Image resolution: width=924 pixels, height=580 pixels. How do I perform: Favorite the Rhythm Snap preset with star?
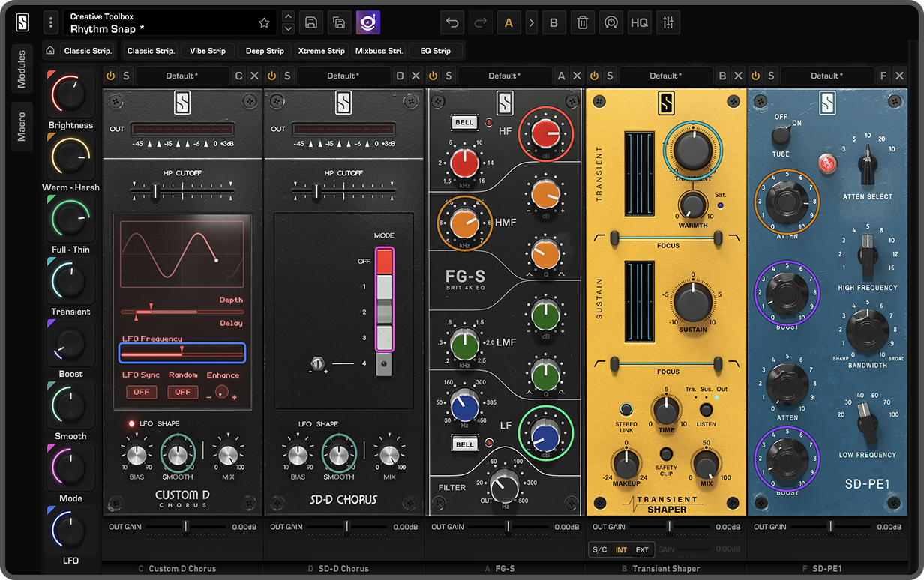coord(264,23)
